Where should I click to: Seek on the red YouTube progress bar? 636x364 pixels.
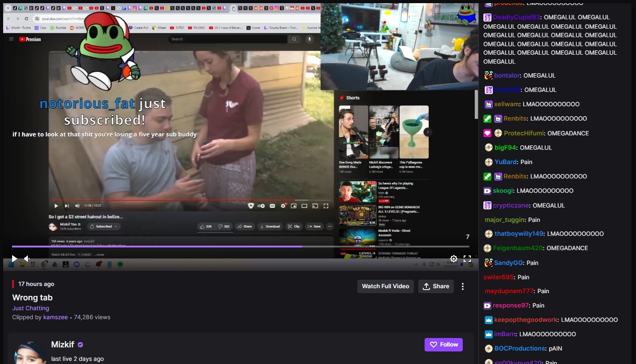[192, 200]
